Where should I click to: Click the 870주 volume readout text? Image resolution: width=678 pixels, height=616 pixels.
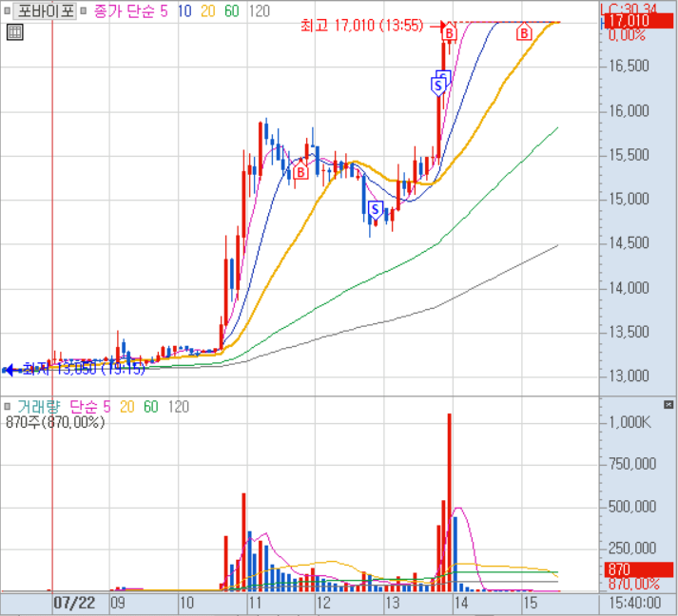click(x=55, y=421)
